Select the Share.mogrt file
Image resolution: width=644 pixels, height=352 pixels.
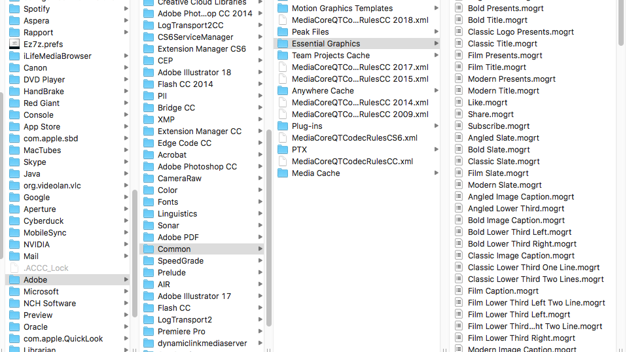coord(533,114)
